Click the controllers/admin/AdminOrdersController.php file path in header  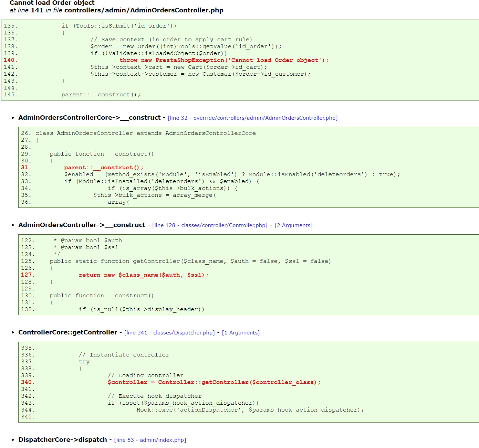[x=144, y=10]
